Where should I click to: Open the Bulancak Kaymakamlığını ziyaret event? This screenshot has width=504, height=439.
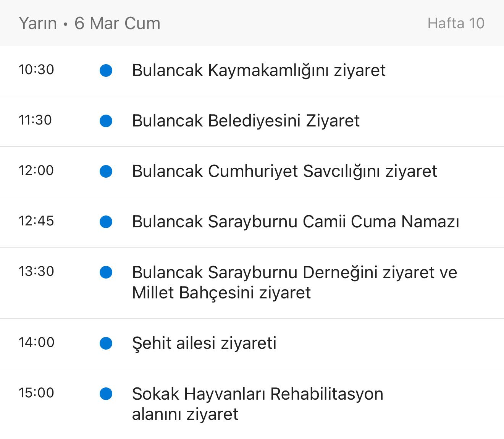258,70
